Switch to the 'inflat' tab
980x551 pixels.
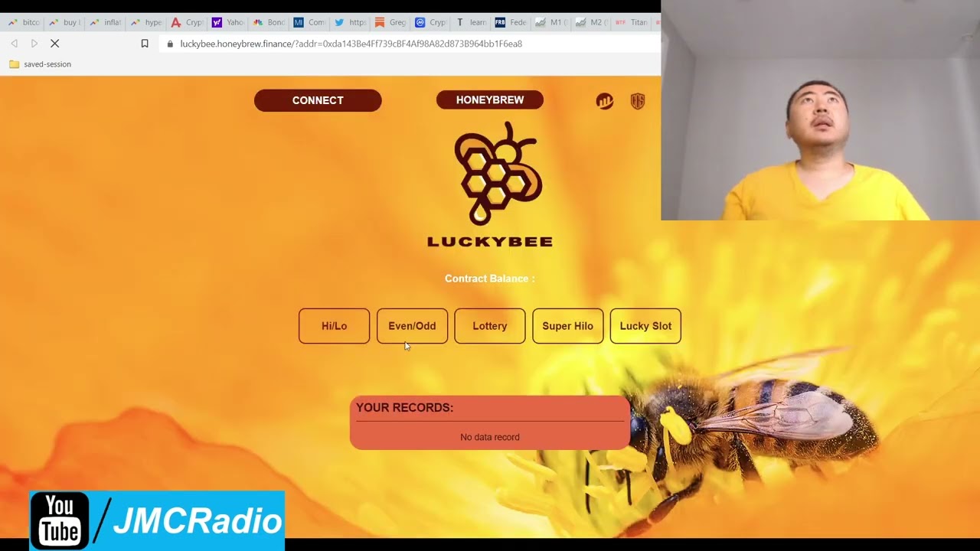105,22
